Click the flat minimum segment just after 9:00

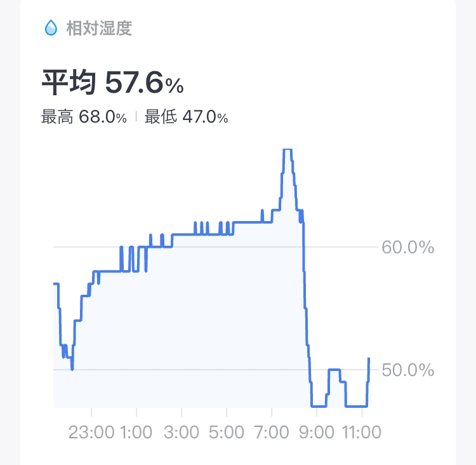(x=318, y=405)
